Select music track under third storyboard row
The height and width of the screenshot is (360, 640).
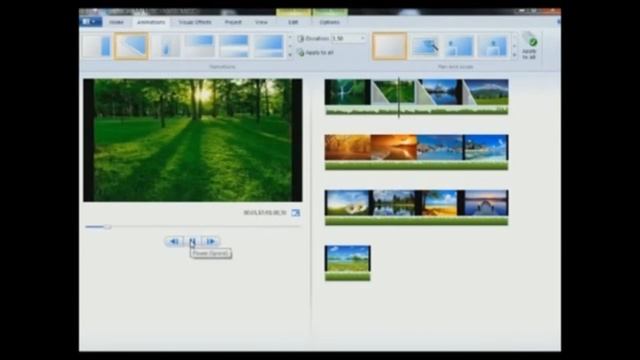click(416, 221)
